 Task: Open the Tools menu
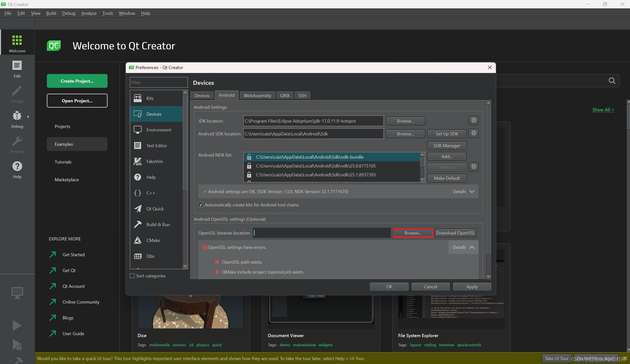click(108, 13)
